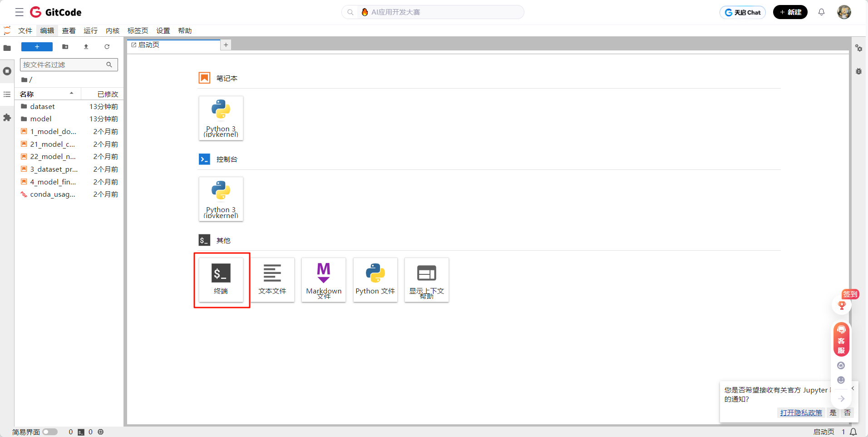Open the 文件 menu
Viewport: 868px width, 437px height.
pyautogui.click(x=25, y=31)
